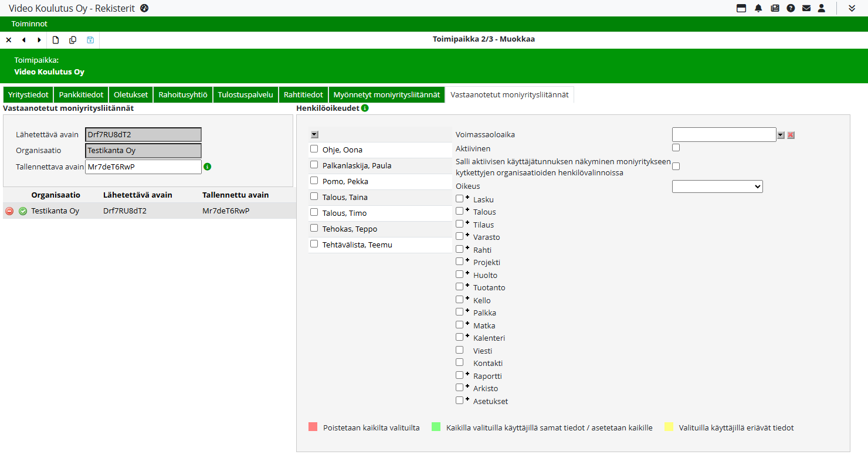Screen dimensions: 868x458
Task: Click the user profile icon
Action: [x=822, y=8]
